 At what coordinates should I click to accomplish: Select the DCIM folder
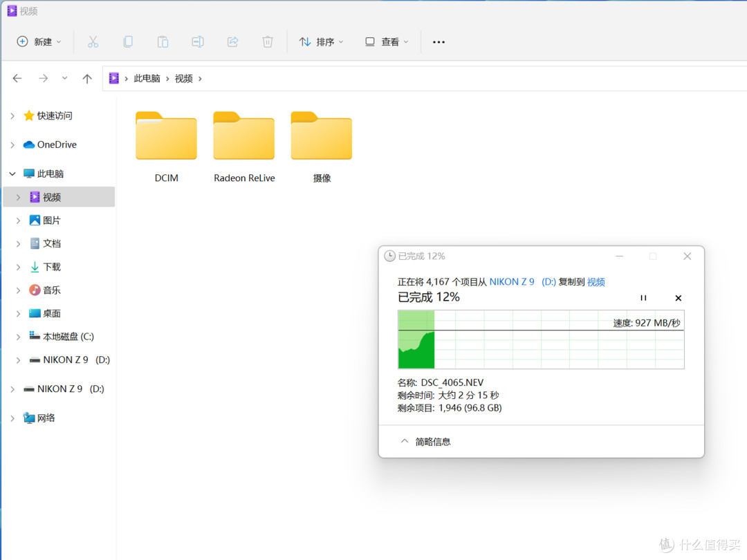166,148
